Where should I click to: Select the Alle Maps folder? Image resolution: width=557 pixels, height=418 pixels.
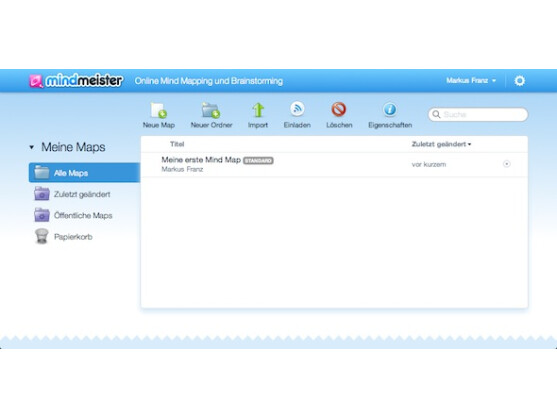[85, 173]
